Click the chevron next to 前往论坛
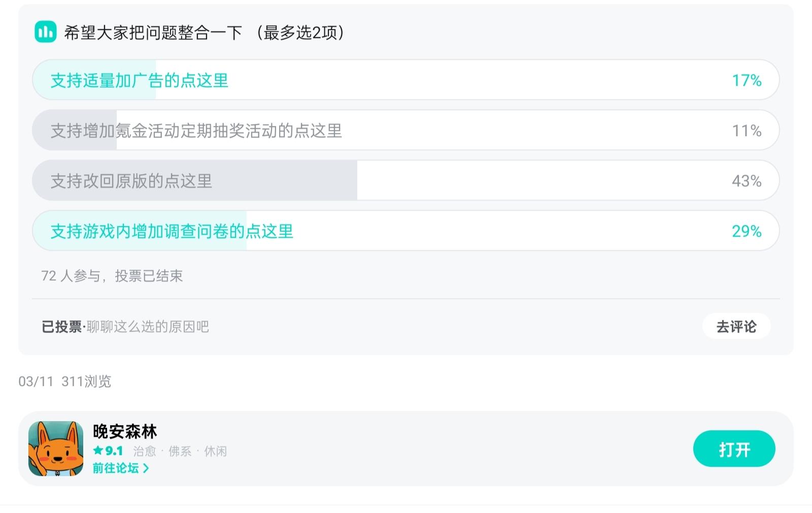The width and height of the screenshot is (812, 513). tap(146, 468)
